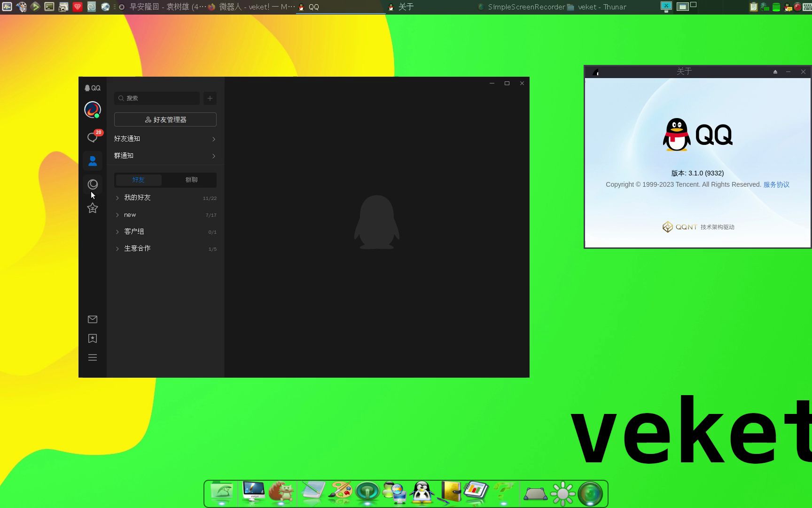Expand the 生意合作 friend group
812x508 pixels.
click(165, 248)
